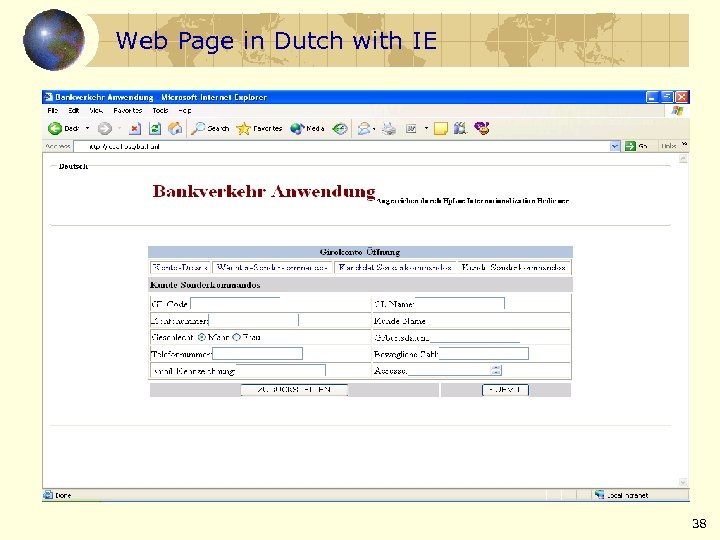The height and width of the screenshot is (540, 720).
Task: Click the page scrollbar up arrow
Action: (683, 158)
